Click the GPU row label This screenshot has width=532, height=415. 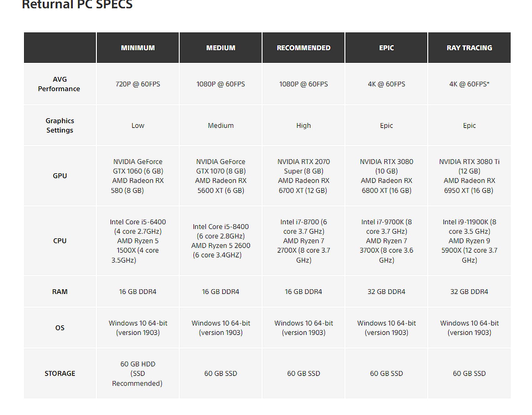coord(59,176)
